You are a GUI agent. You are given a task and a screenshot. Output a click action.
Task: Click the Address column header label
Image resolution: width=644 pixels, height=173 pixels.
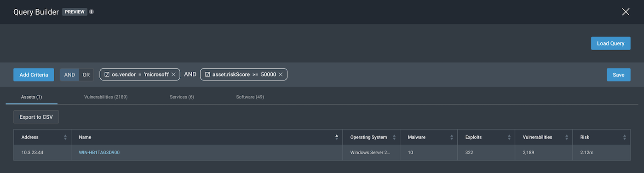(30, 137)
